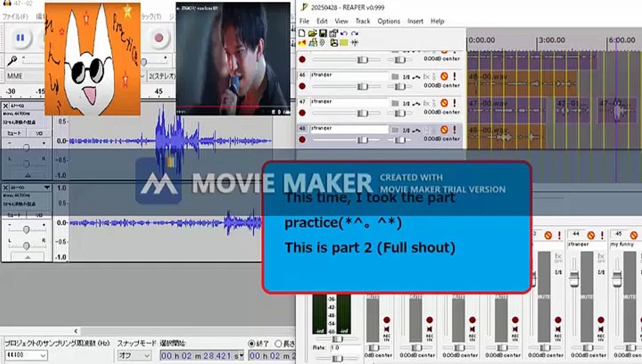The image size is (642, 364).
Task: Open the I/O routing button on track 48
Action: coord(406,130)
